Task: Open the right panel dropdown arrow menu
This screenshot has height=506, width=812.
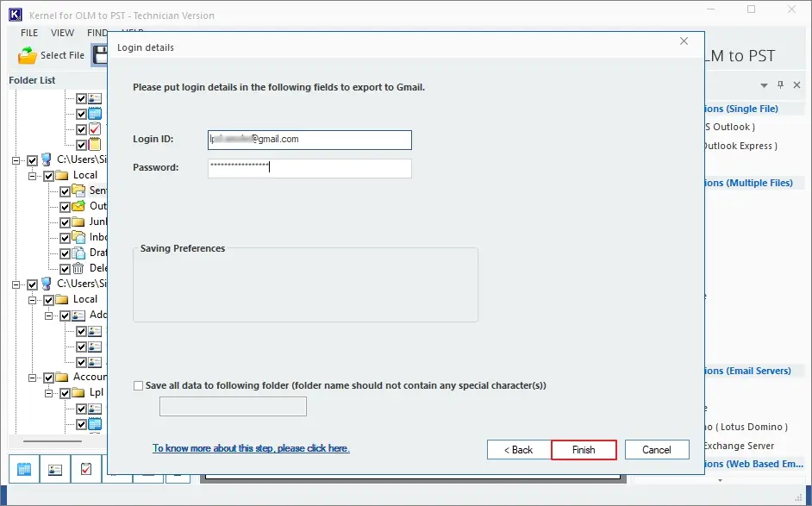Action: [x=764, y=85]
